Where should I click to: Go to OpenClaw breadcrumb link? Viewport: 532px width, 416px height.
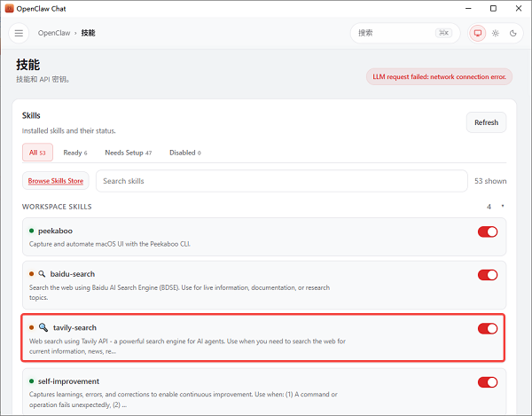click(54, 33)
